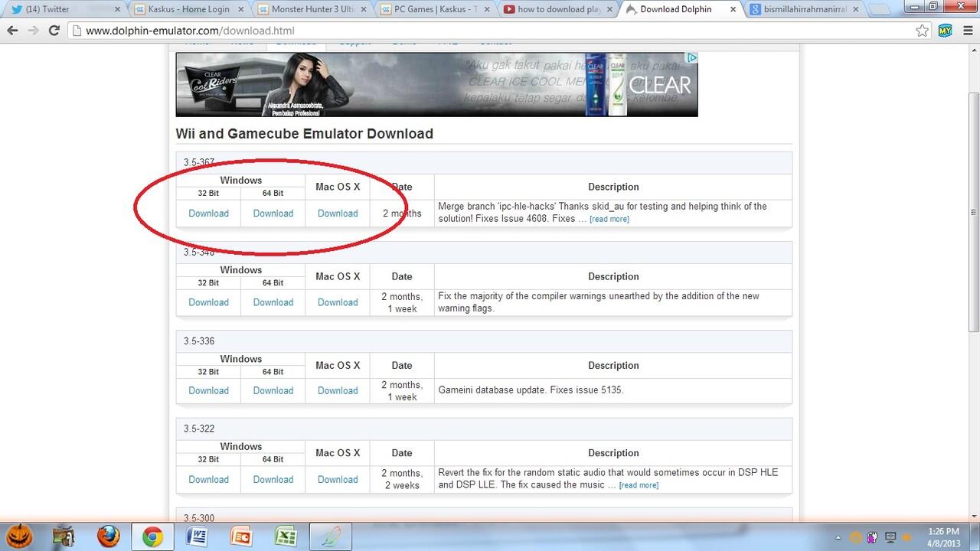Close the Download Dolphin tab
This screenshot has height=551, width=980.
733,9
